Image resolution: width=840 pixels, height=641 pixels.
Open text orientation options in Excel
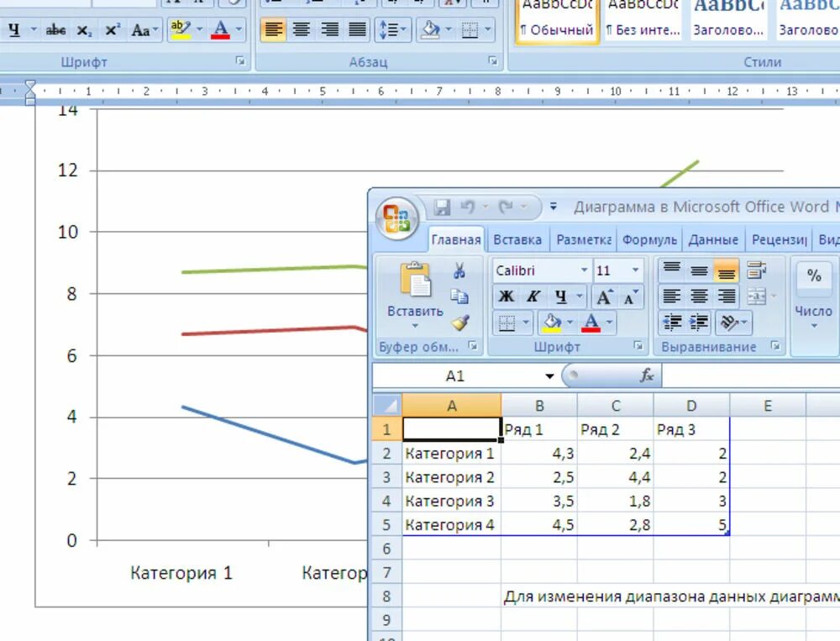(x=733, y=322)
